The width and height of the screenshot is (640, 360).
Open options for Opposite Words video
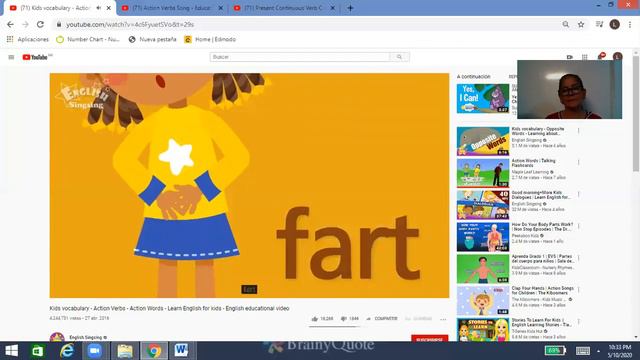(578, 131)
